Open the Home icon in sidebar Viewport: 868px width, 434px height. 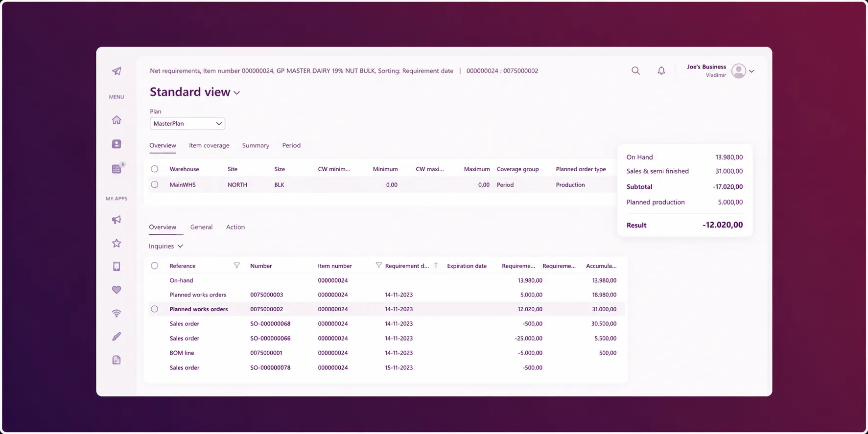(117, 120)
